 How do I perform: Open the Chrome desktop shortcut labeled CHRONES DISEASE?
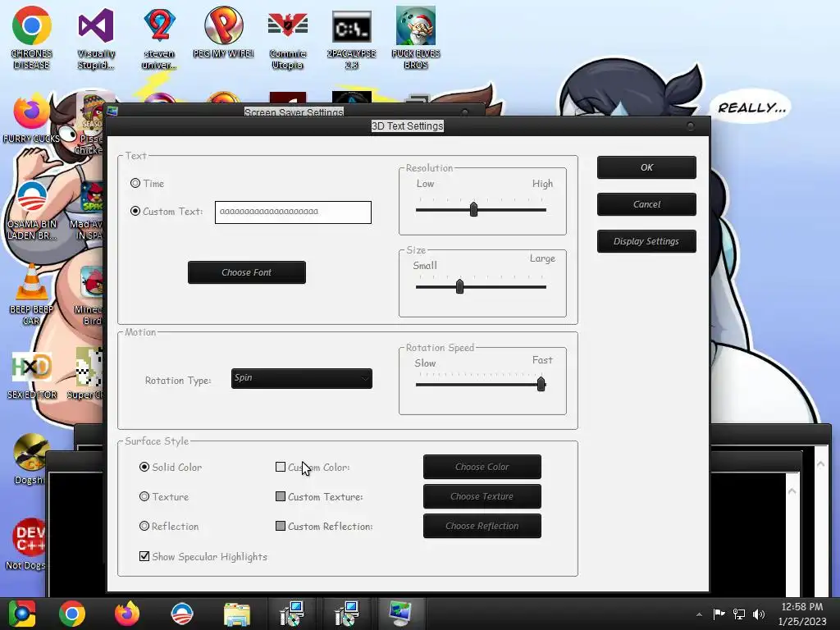coord(32,38)
